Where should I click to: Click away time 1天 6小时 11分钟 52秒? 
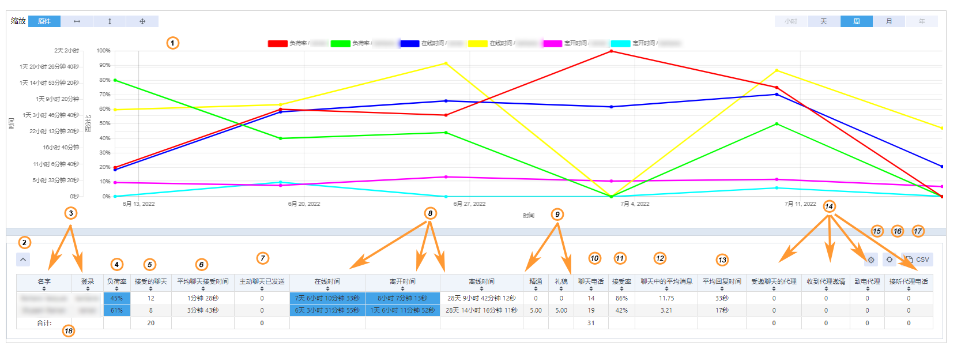402,310
